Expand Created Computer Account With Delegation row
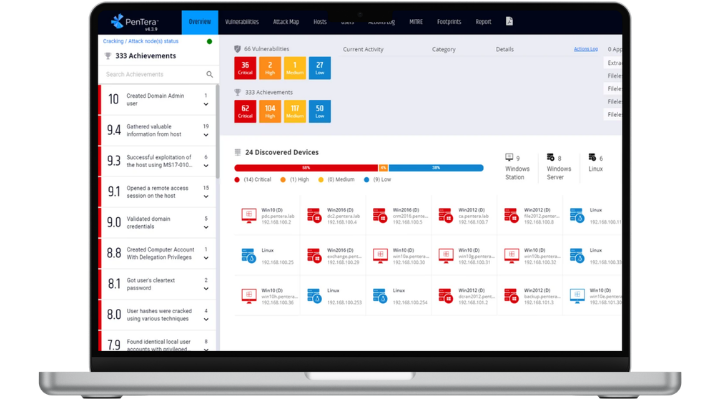Image resolution: width=720 pixels, height=400 pixels. [206, 258]
